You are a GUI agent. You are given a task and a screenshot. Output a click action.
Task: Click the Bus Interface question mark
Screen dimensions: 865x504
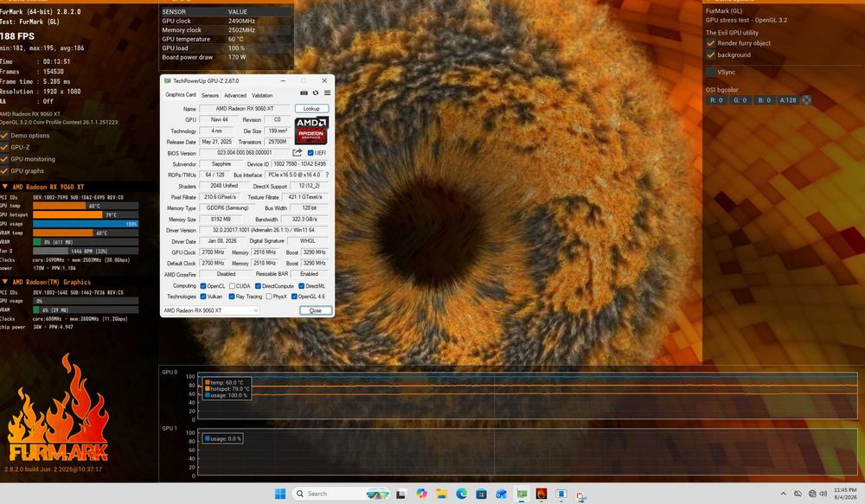[x=327, y=175]
